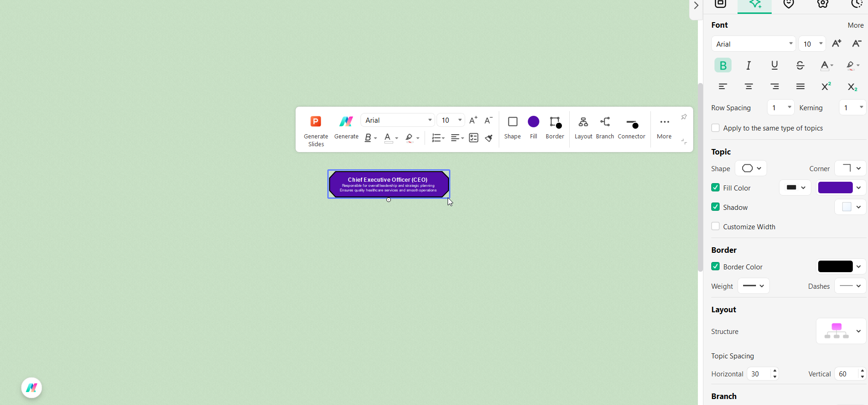Uncheck the Shadow checkbox

(715, 207)
